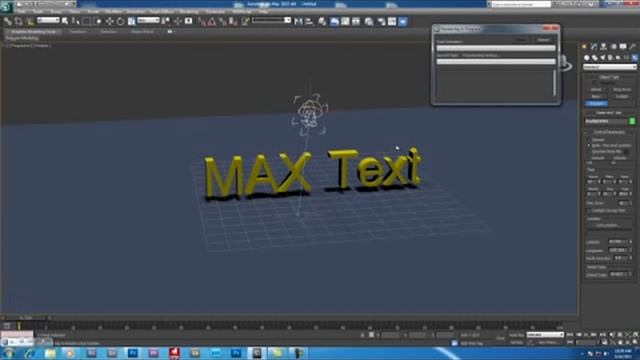Click the Unlink Selection tool
The height and width of the screenshot is (360, 640).
(18, 21)
